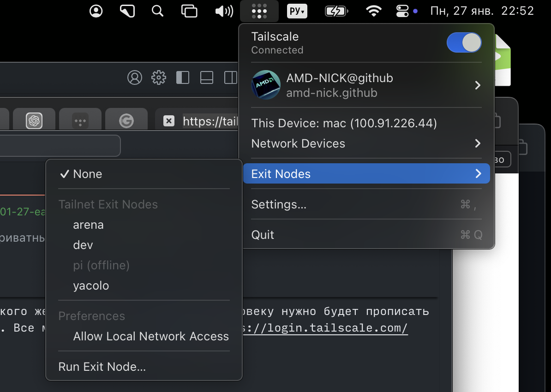The image size is (551, 392).
Task: Click the date and time clock
Action: (x=482, y=11)
